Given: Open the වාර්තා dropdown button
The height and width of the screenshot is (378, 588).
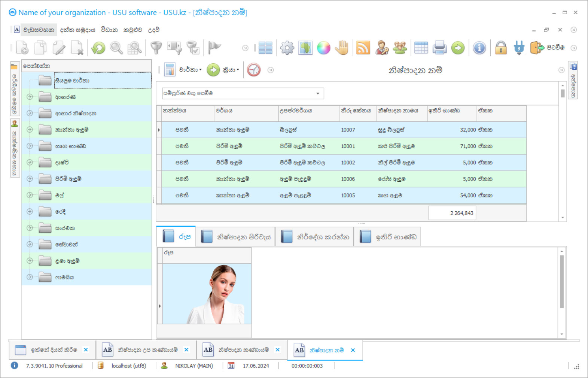Looking at the screenshot, I should point(190,70).
